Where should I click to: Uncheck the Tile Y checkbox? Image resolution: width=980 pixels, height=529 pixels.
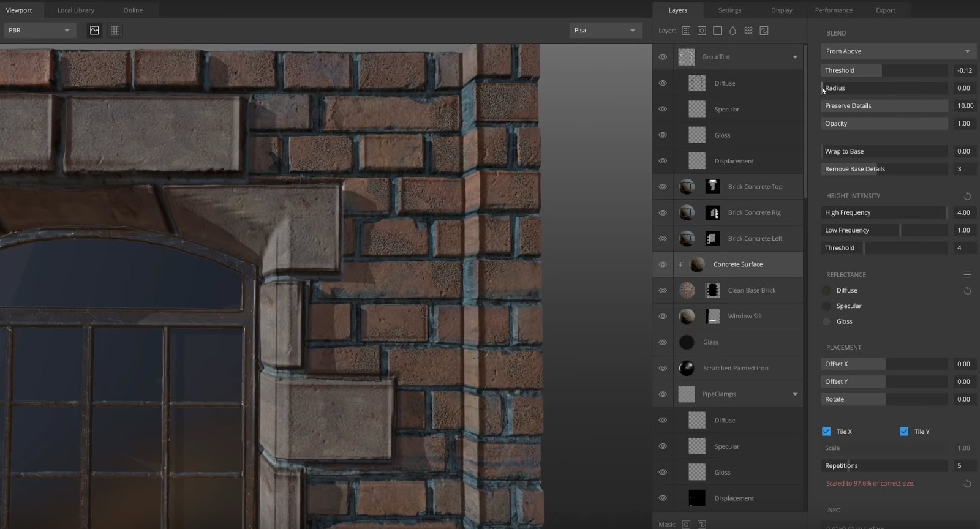pyautogui.click(x=904, y=432)
